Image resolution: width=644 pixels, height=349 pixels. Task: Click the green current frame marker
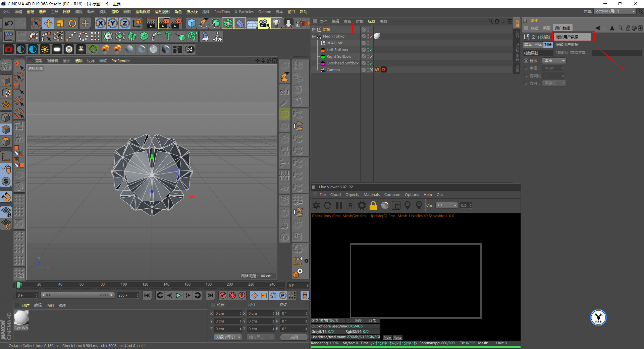pos(18,285)
